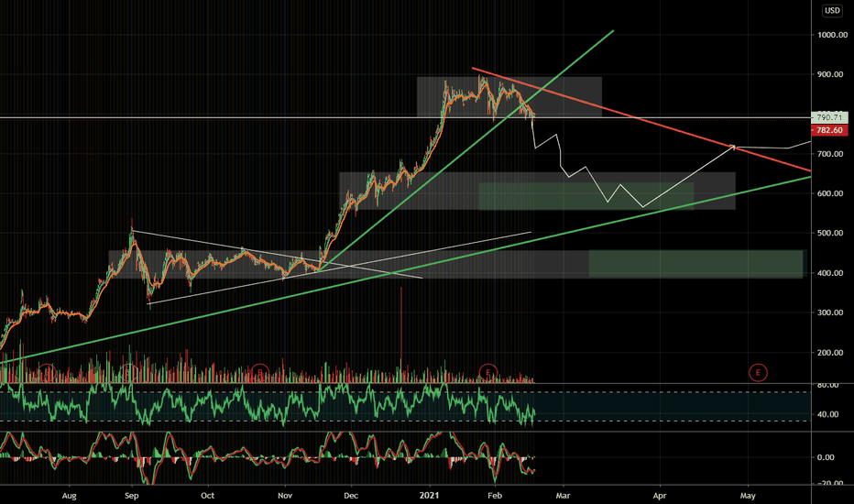Click the Sep label on time axis
This screenshot has width=854, height=504.
point(132,496)
